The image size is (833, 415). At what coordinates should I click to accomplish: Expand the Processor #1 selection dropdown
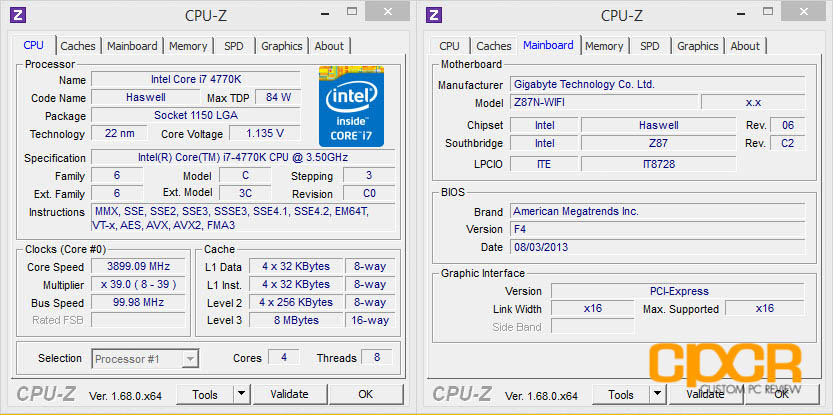[190, 359]
